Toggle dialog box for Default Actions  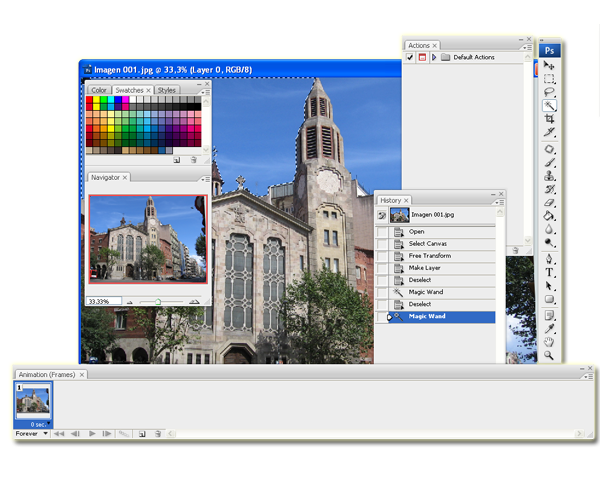[x=422, y=59]
